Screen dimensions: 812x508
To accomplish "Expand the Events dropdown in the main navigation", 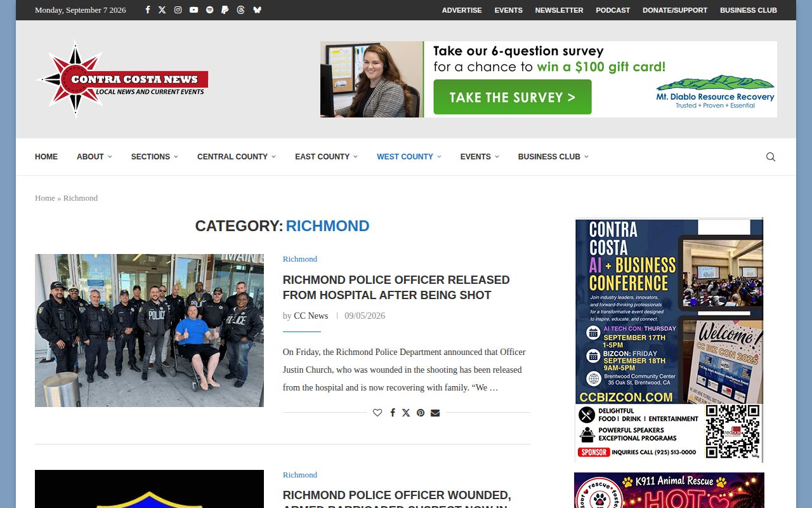I will point(480,157).
